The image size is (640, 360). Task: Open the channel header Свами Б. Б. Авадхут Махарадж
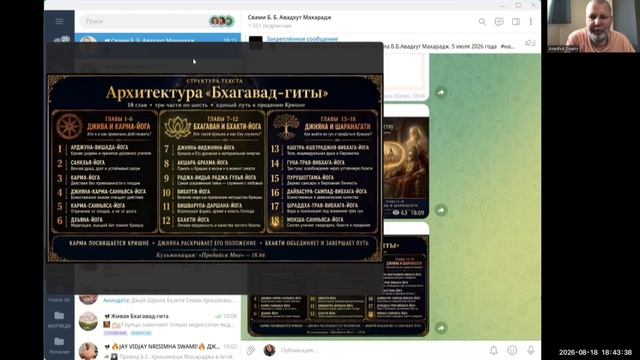[x=289, y=18]
